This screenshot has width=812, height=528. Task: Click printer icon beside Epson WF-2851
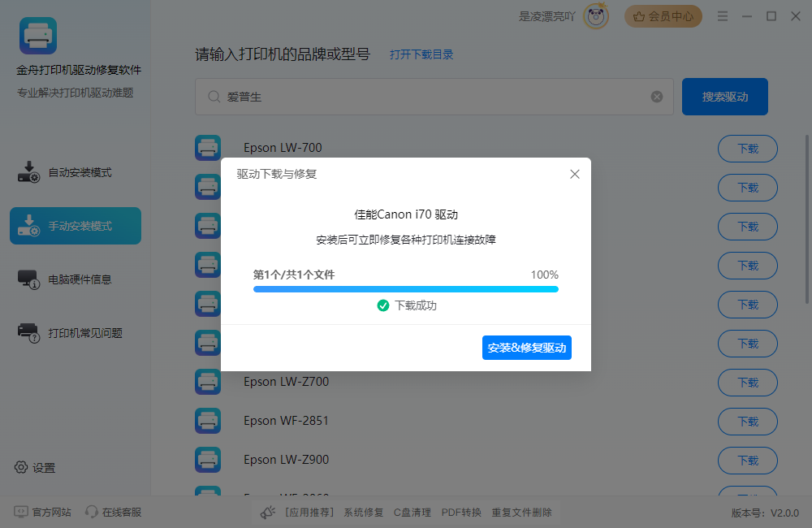pyautogui.click(x=208, y=421)
